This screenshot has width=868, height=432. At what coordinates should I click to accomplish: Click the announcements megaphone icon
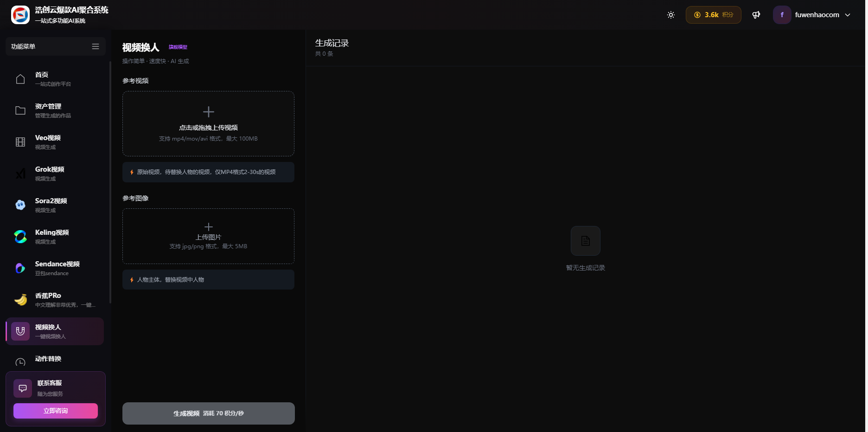tap(756, 15)
